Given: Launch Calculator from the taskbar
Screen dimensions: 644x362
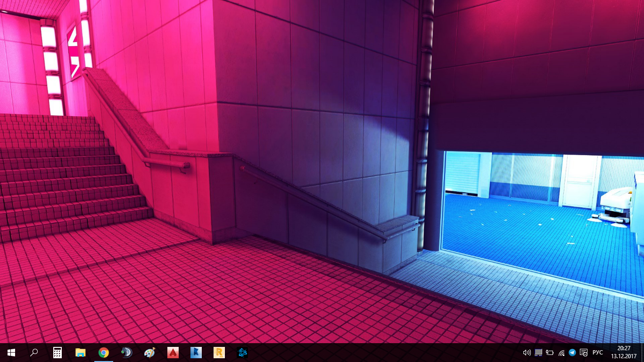Looking at the screenshot, I should 58,353.
